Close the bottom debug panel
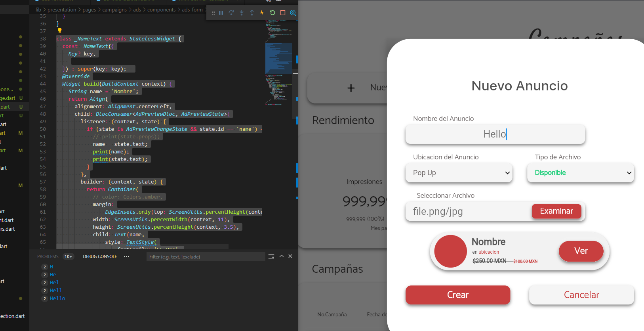 click(290, 256)
